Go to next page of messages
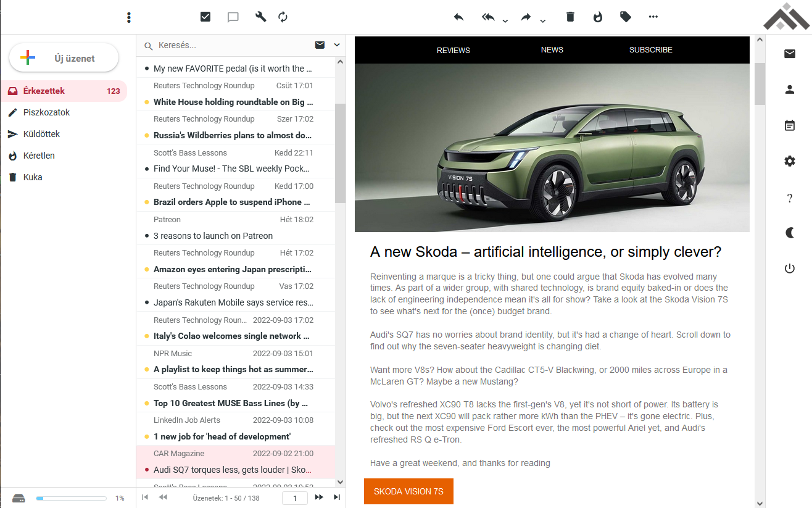This screenshot has height=508, width=812. pos(319,497)
